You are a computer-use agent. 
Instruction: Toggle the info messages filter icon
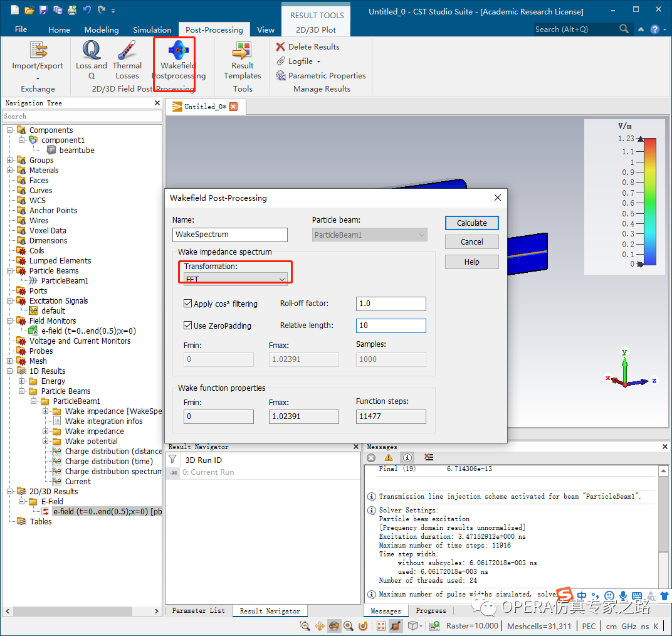tap(407, 458)
